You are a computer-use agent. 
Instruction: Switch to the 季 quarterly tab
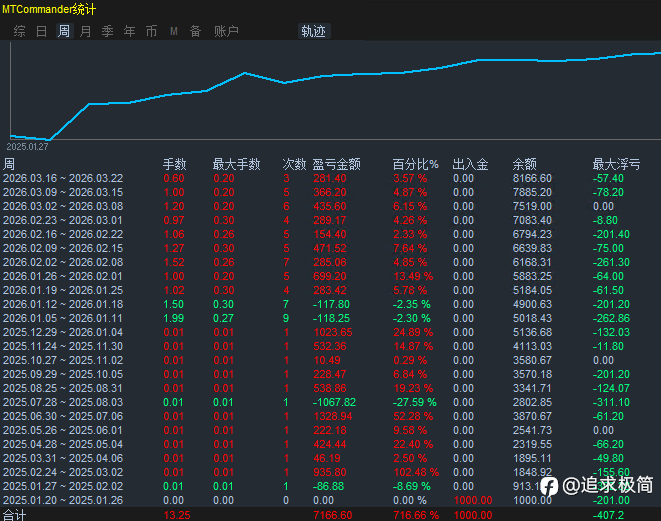(108, 31)
